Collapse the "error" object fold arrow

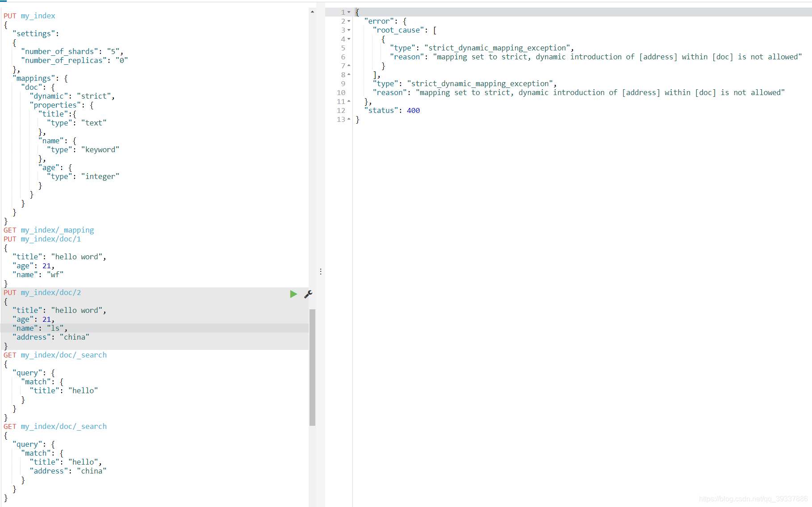coord(349,21)
